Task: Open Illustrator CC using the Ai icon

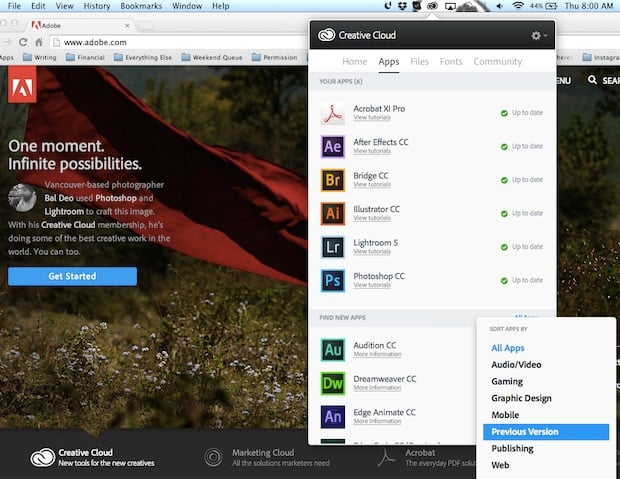Action: 333,214
